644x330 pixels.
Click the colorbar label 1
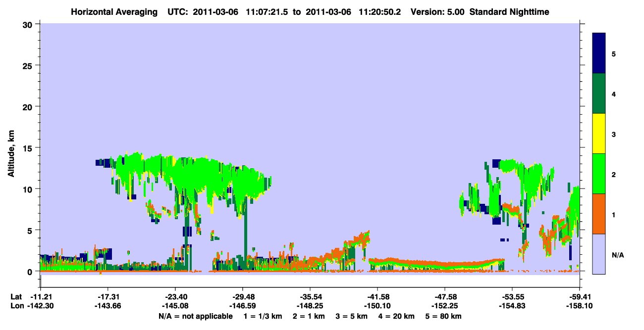[x=613, y=215]
